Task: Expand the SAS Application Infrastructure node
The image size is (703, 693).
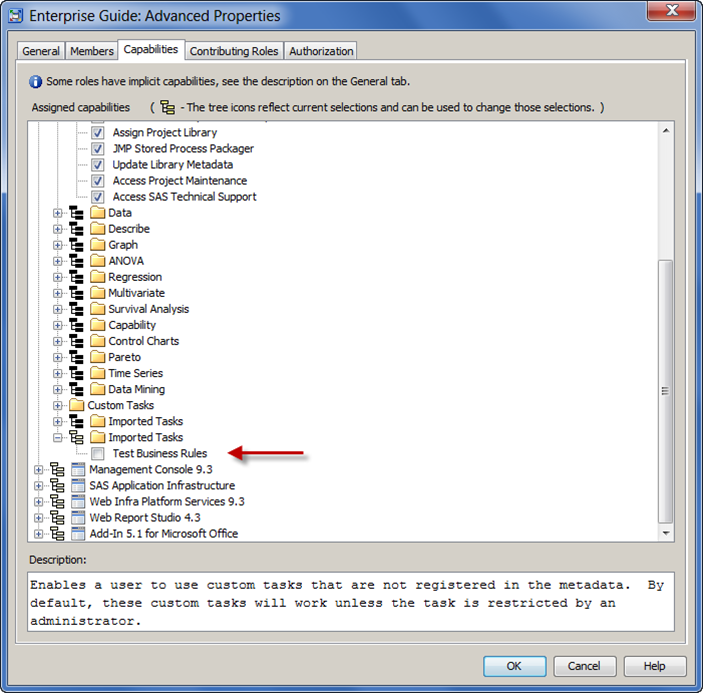Action: [x=39, y=486]
